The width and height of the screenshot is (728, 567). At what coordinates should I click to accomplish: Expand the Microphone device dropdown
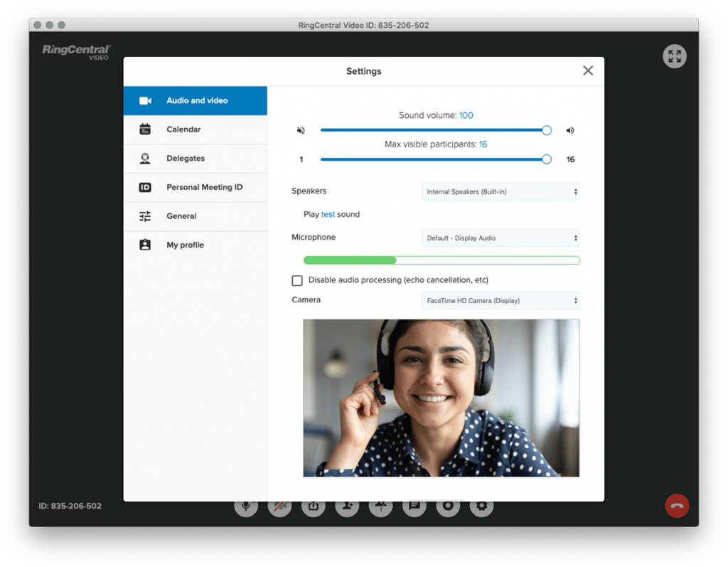500,238
